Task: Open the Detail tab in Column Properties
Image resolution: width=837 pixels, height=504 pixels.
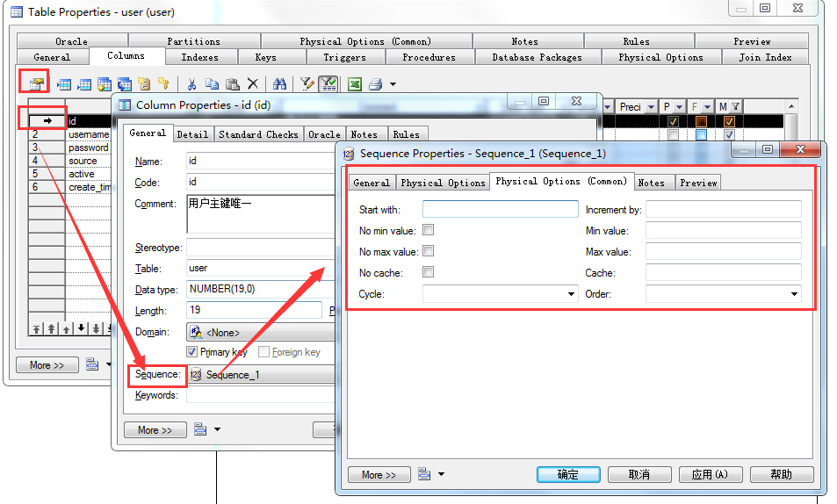Action: 192,134
